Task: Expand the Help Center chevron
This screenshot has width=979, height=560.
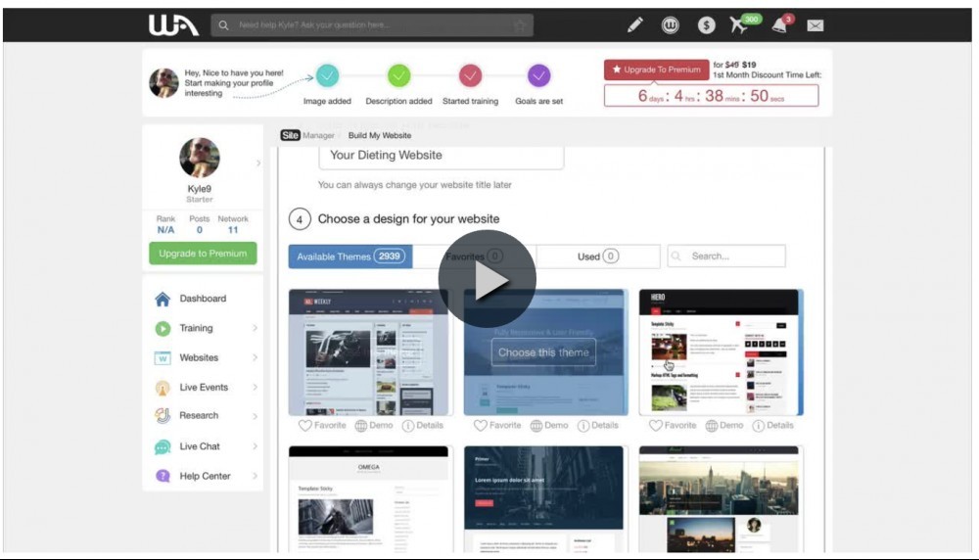Action: 255,477
